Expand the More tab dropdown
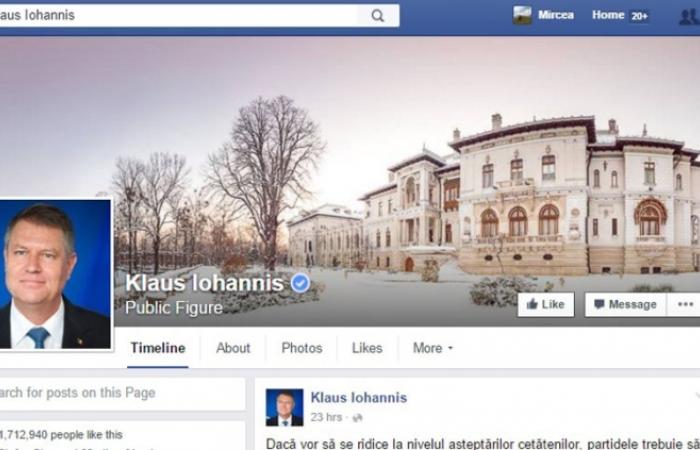Image resolution: width=700 pixels, height=450 pixels. click(433, 348)
